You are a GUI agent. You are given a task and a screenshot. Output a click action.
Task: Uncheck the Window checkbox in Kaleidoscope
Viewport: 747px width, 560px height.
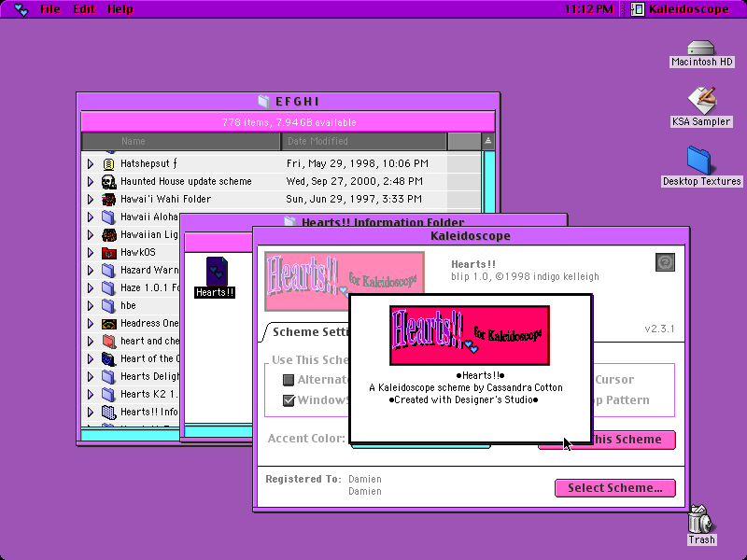pos(289,400)
